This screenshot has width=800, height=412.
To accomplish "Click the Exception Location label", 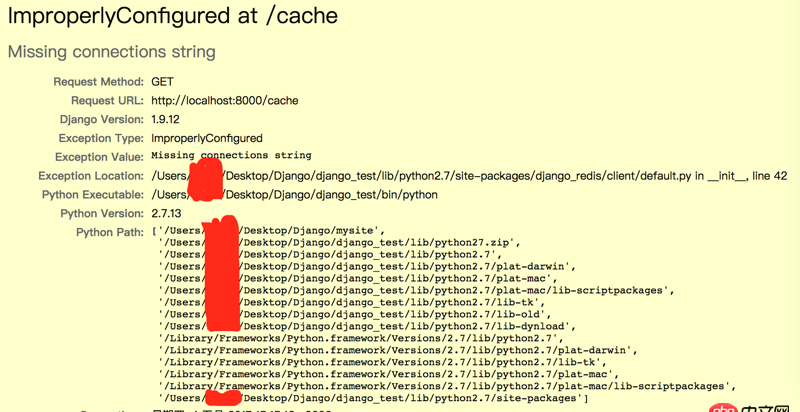I will 90,176.
